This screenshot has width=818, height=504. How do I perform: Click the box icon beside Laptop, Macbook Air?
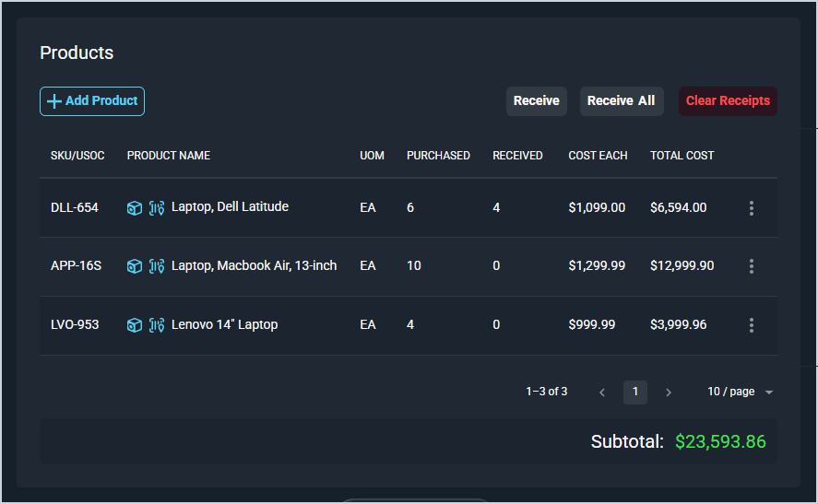pos(135,266)
